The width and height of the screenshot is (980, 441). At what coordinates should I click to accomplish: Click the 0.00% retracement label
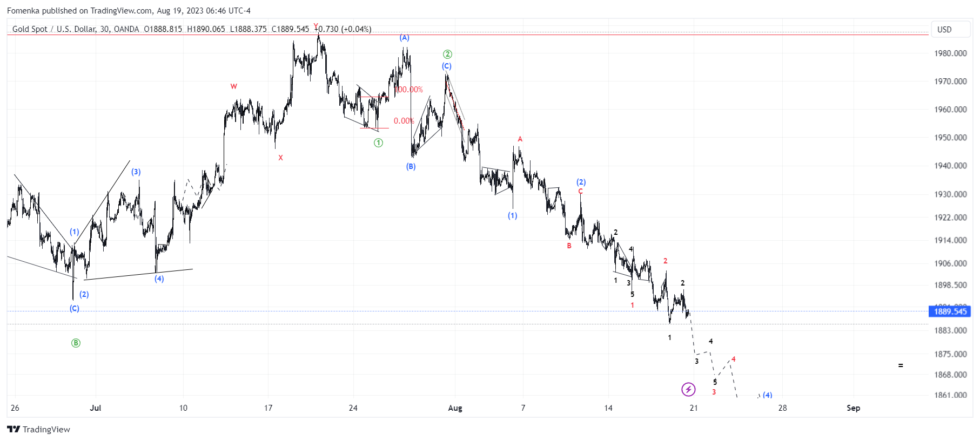pyautogui.click(x=404, y=121)
